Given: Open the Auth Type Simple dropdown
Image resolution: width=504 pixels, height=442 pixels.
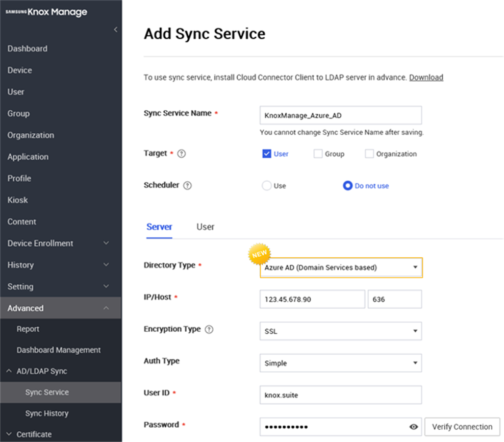Looking at the screenshot, I should tap(341, 363).
